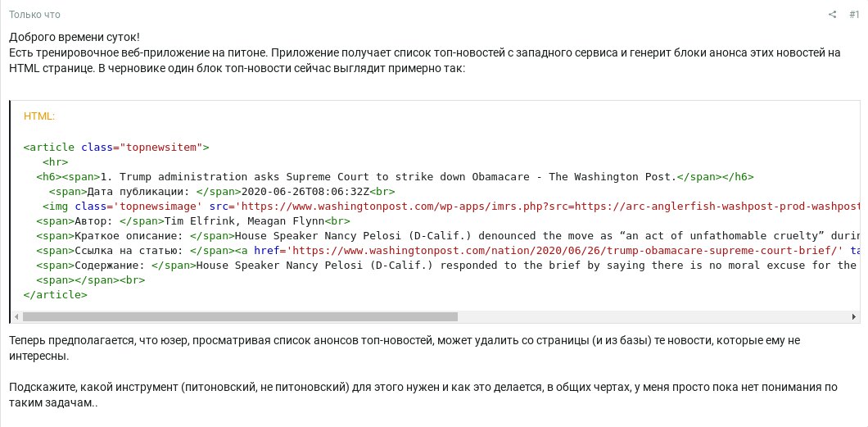Image resolution: width=868 pixels, height=427 pixels.
Task: Click the sentence 'Есть тренировочное веб-приложение на питоне'
Action: (x=139, y=53)
